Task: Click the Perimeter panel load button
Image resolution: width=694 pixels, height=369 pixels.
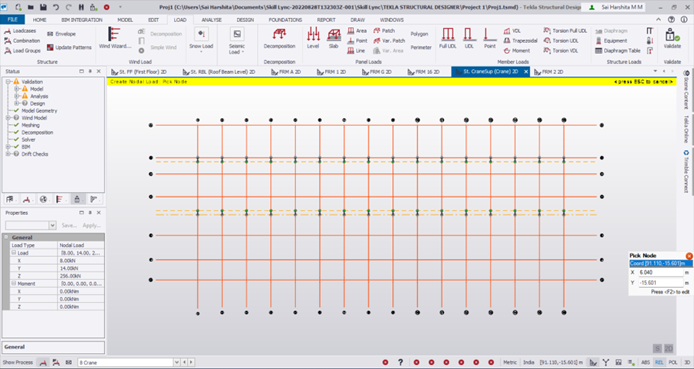Action: pyautogui.click(x=421, y=47)
